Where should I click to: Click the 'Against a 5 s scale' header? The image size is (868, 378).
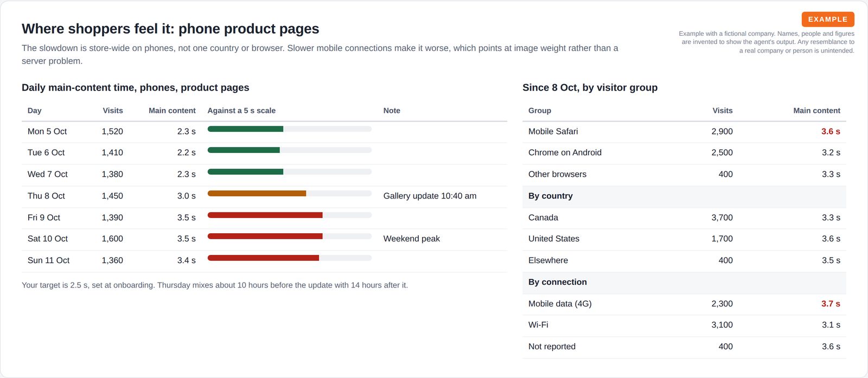[241, 111]
